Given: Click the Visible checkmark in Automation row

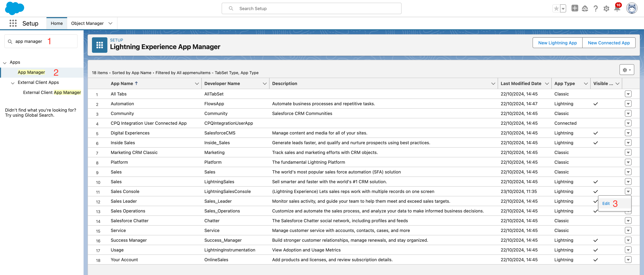Looking at the screenshot, I should click(x=596, y=104).
